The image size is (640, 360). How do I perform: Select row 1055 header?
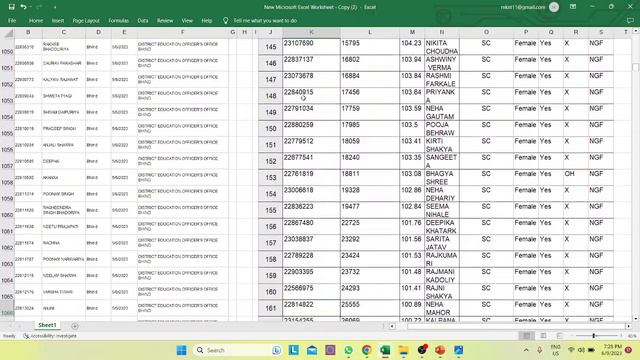(x=7, y=129)
